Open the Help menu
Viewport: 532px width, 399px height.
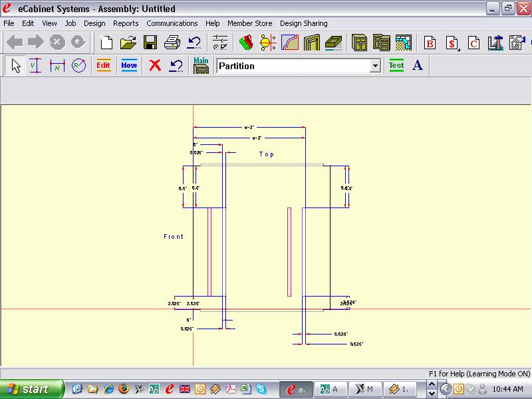[x=212, y=23]
